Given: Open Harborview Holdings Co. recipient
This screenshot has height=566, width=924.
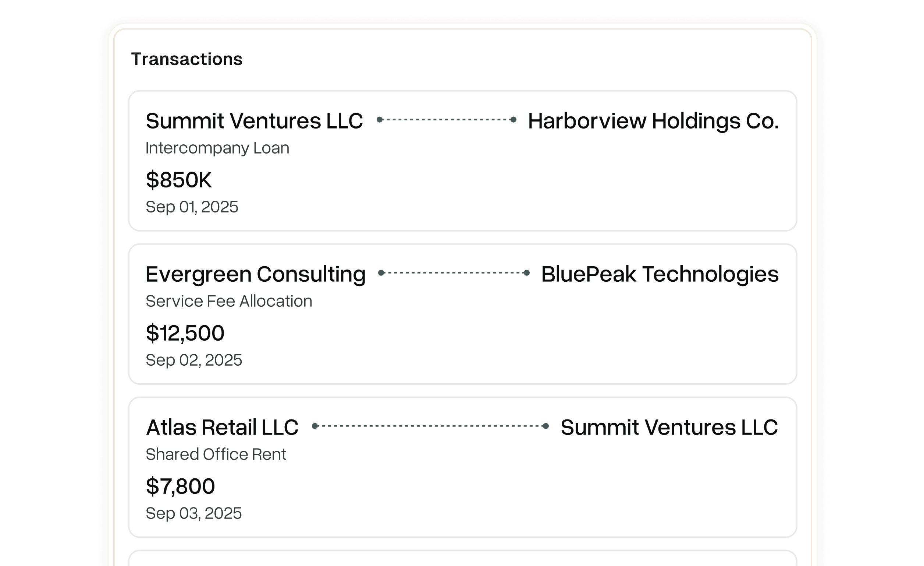Looking at the screenshot, I should [x=653, y=121].
